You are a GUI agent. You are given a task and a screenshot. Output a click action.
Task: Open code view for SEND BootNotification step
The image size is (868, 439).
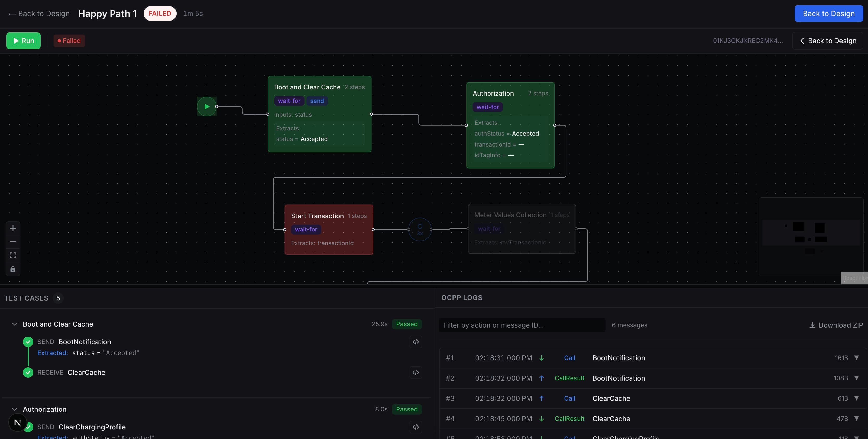click(x=415, y=342)
